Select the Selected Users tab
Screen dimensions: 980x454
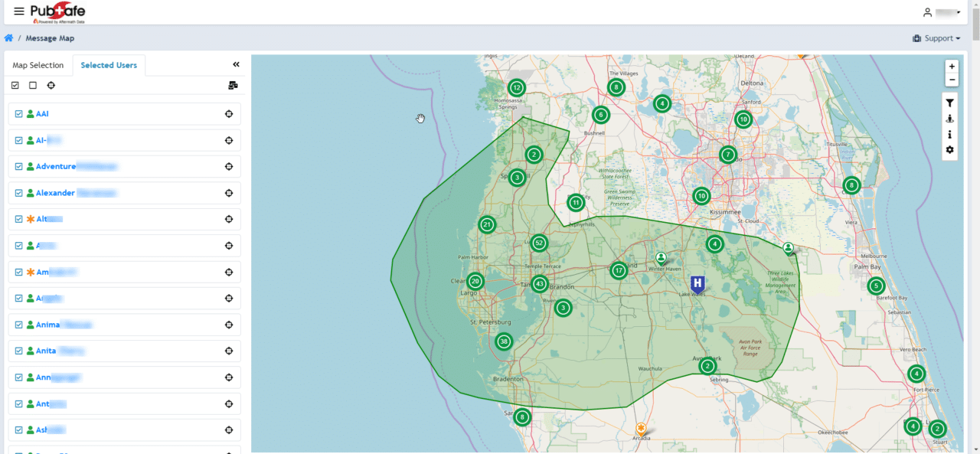pos(109,66)
